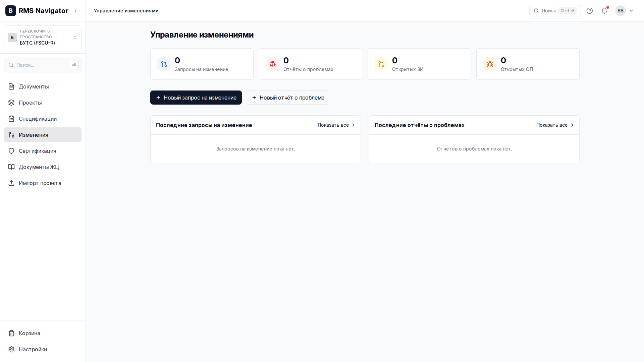Click Новый запрос на изменение button
The height and width of the screenshot is (362, 644).
[196, 98]
